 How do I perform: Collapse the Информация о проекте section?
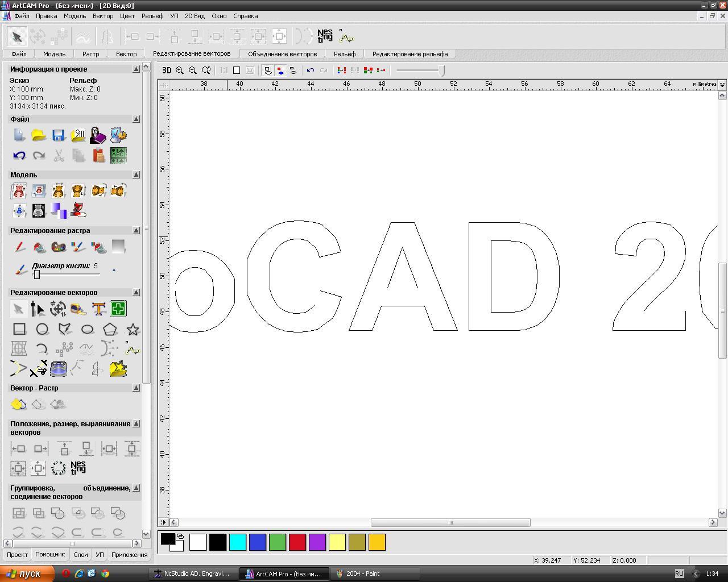pos(136,69)
